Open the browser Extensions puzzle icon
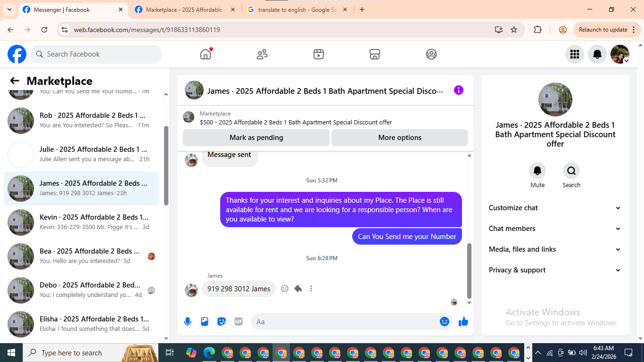The image size is (644, 362). (537, 30)
